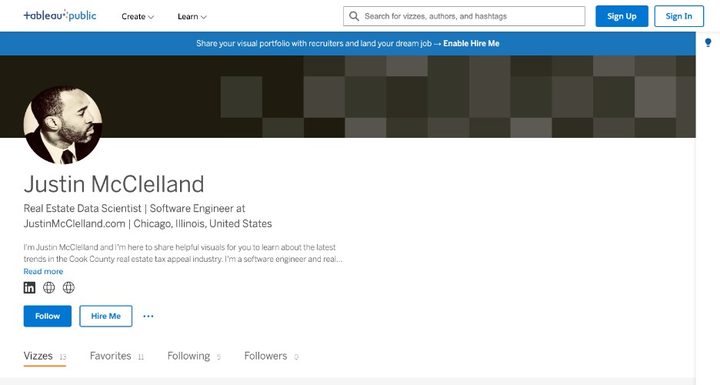
Task: Click the Sign Up button
Action: (622, 16)
